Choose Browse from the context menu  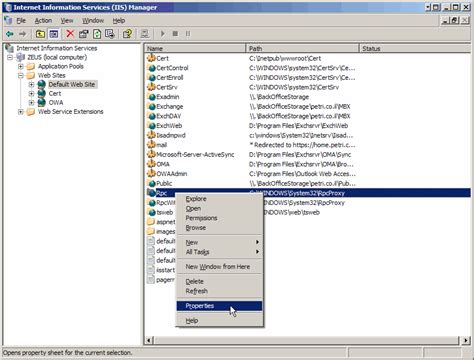click(x=219, y=228)
